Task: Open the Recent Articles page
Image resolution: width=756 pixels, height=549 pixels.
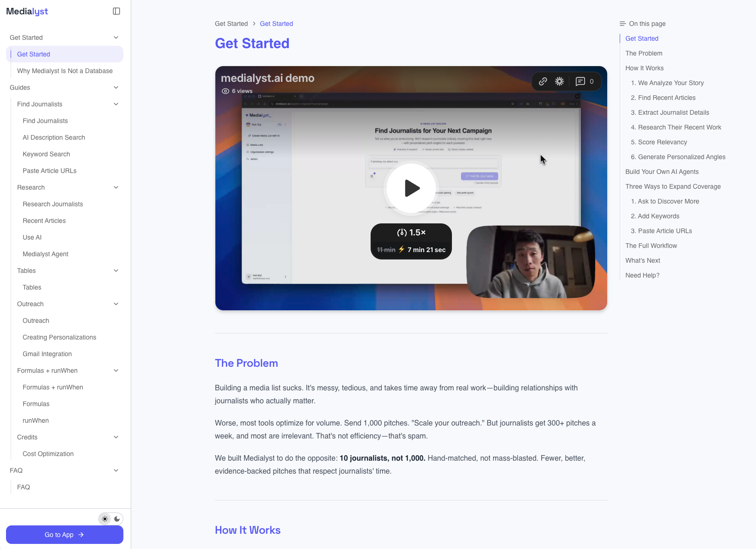Action: 44,221
